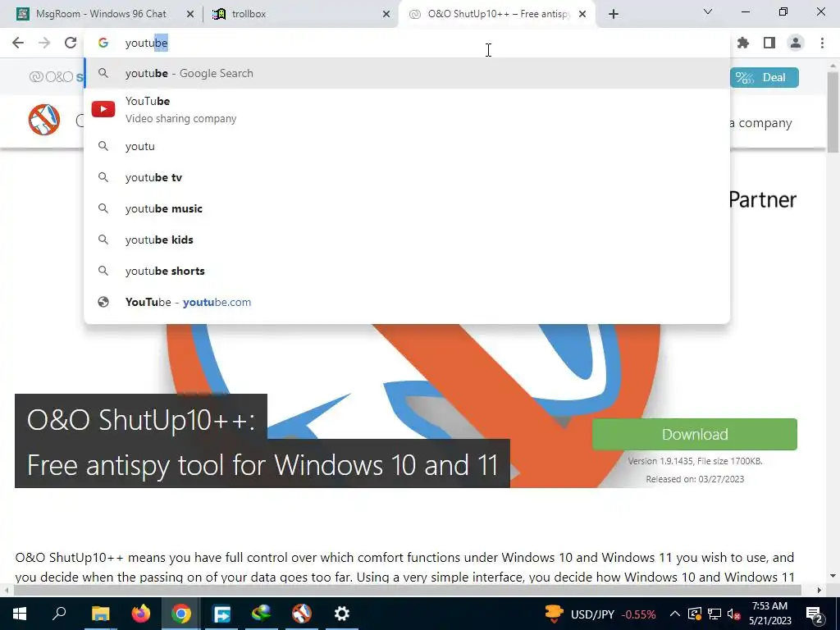This screenshot has height=630, width=840.
Task: Choose 'youtube - Google Search' suggestion
Action: click(x=407, y=73)
